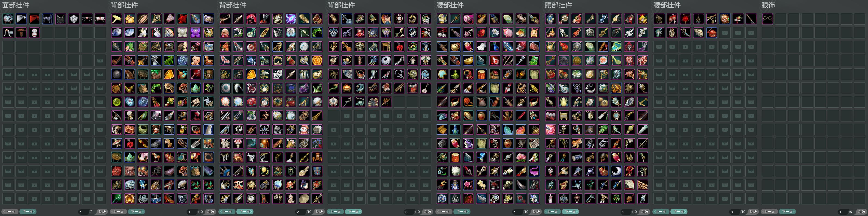Choose the white butterfly wings back item
The image size is (868, 216).
(182, 33)
